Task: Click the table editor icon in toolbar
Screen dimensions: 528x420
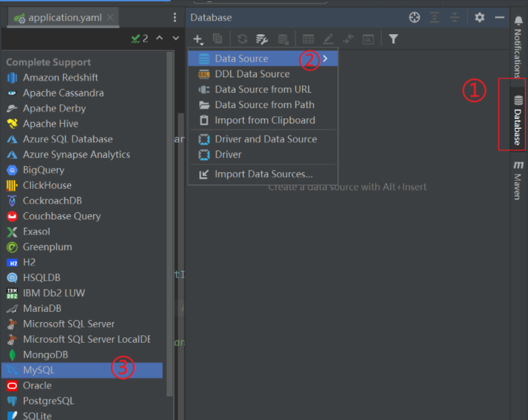Action: [x=308, y=39]
